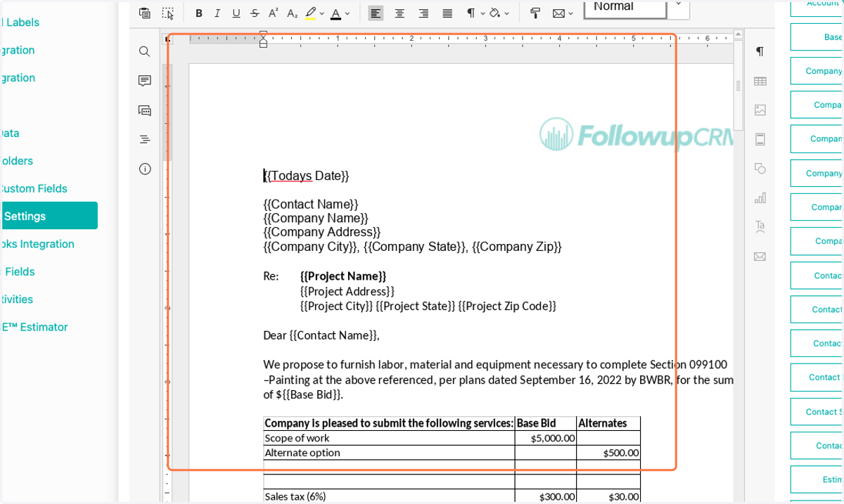
Task: Apply yellow highlight color
Action: click(x=310, y=13)
